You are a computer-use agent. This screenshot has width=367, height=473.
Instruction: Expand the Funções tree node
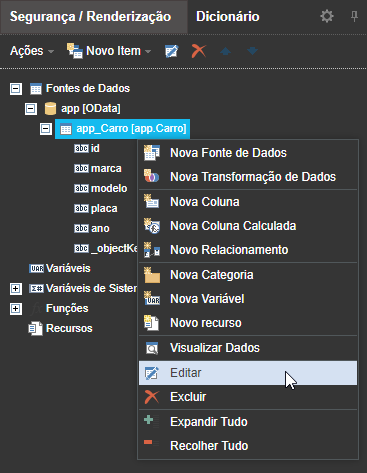pos(16,308)
